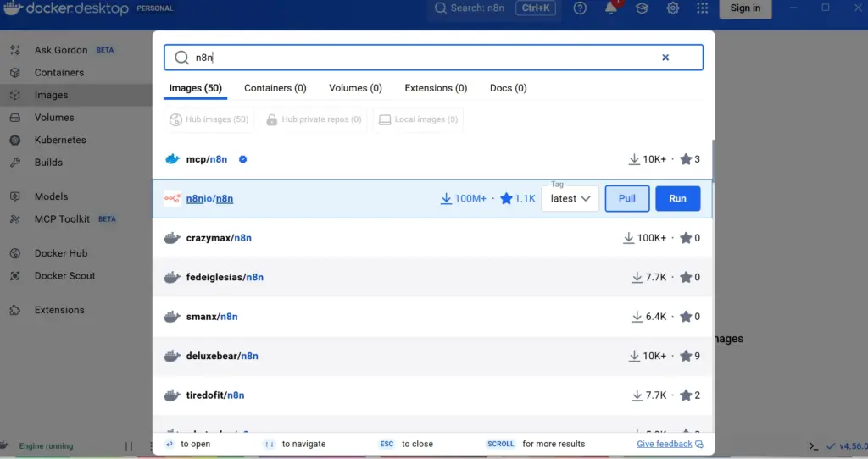Click Engine running status text
The width and height of the screenshot is (868, 459).
point(46,445)
